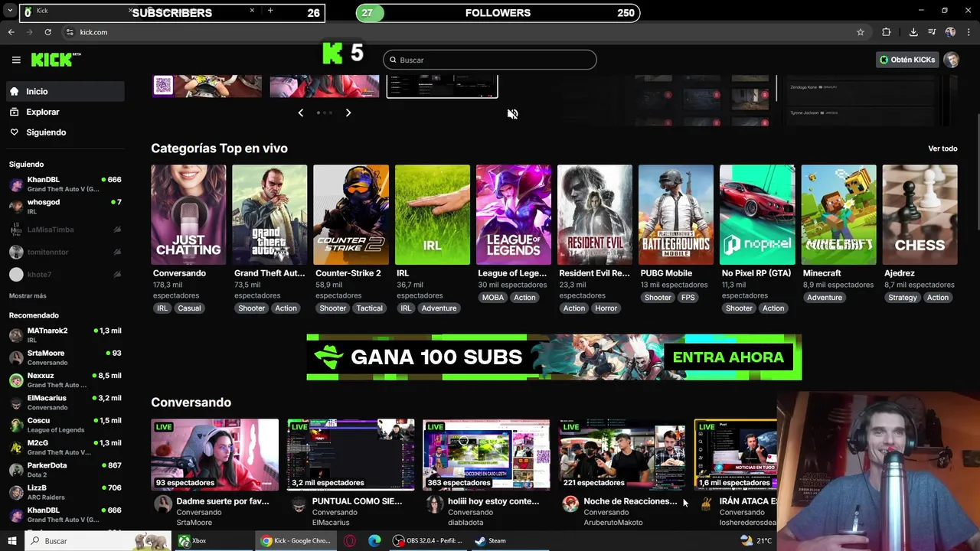The image size is (980, 551).
Task: Open ParkerDota recommended channel
Action: click(x=65, y=469)
